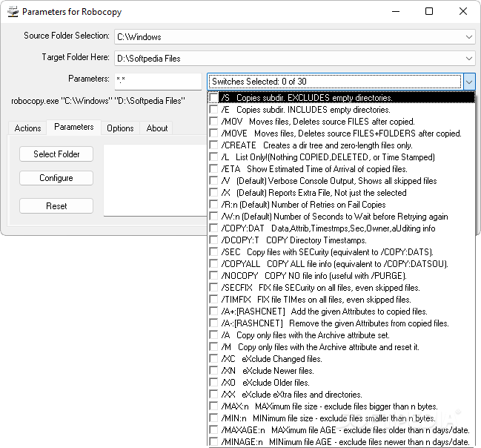Enable the /ETA estimated time switch
This screenshot has height=448, width=481.
[213, 169]
